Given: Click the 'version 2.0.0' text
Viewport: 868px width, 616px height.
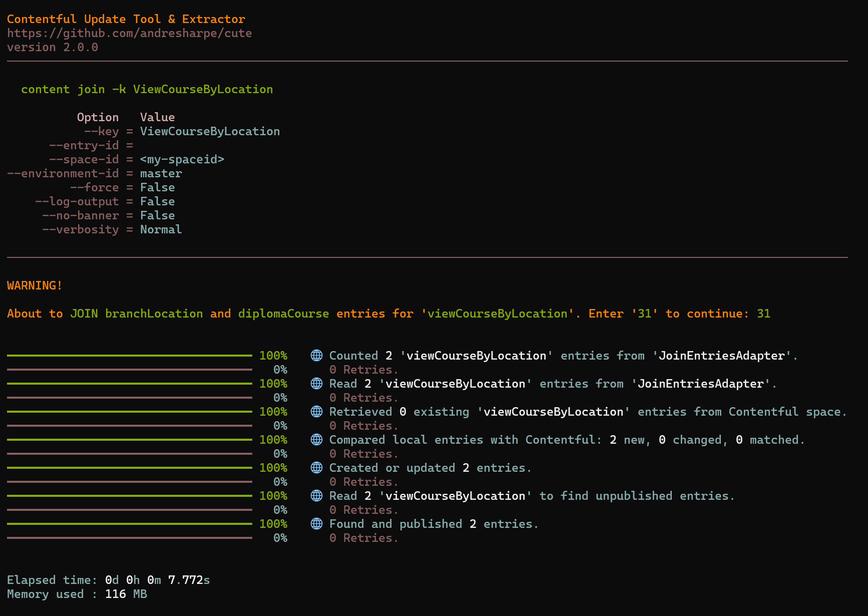Looking at the screenshot, I should point(53,47).
